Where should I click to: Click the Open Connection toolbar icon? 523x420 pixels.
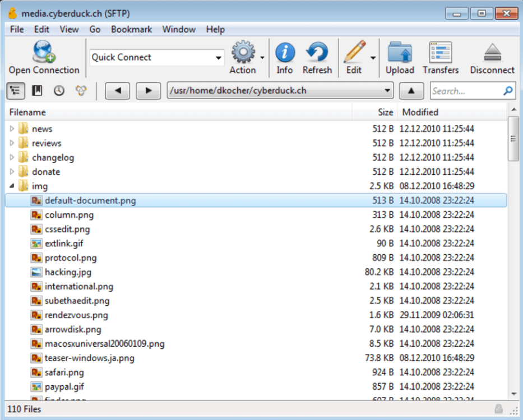tap(44, 53)
